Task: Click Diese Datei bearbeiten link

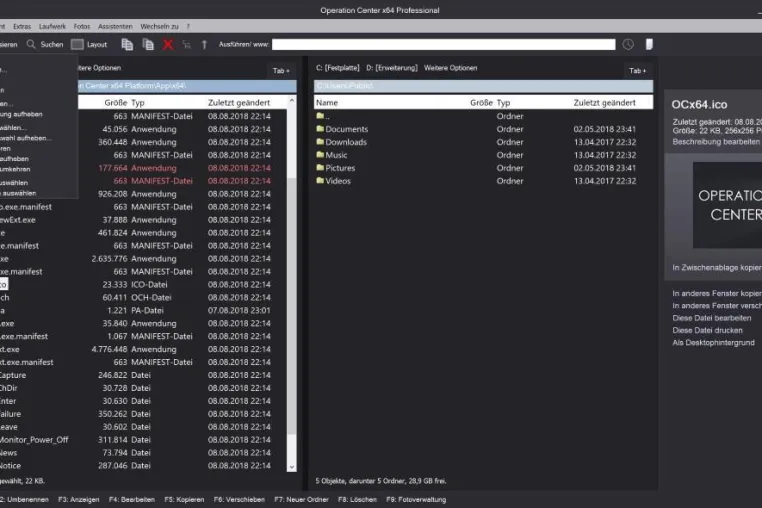Action: [x=711, y=318]
